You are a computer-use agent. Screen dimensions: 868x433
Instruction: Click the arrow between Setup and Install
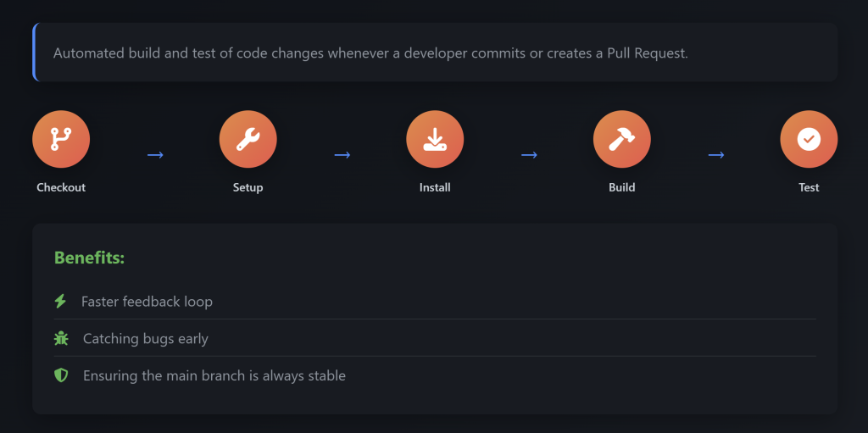[x=342, y=155]
